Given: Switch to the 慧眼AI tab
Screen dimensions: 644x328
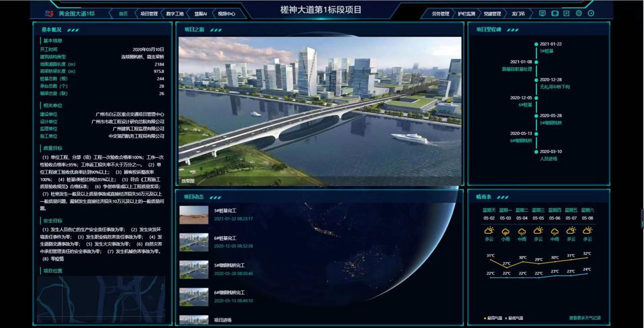Looking at the screenshot, I should (201, 14).
